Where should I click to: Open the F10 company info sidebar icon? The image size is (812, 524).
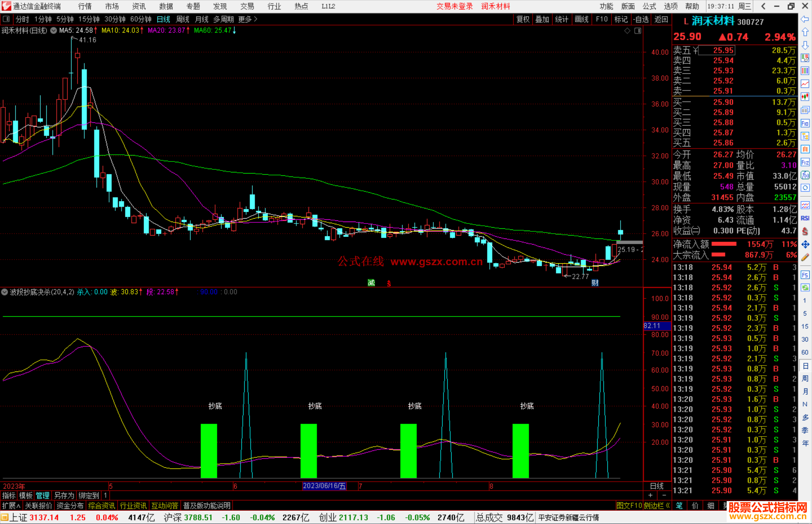805,124
